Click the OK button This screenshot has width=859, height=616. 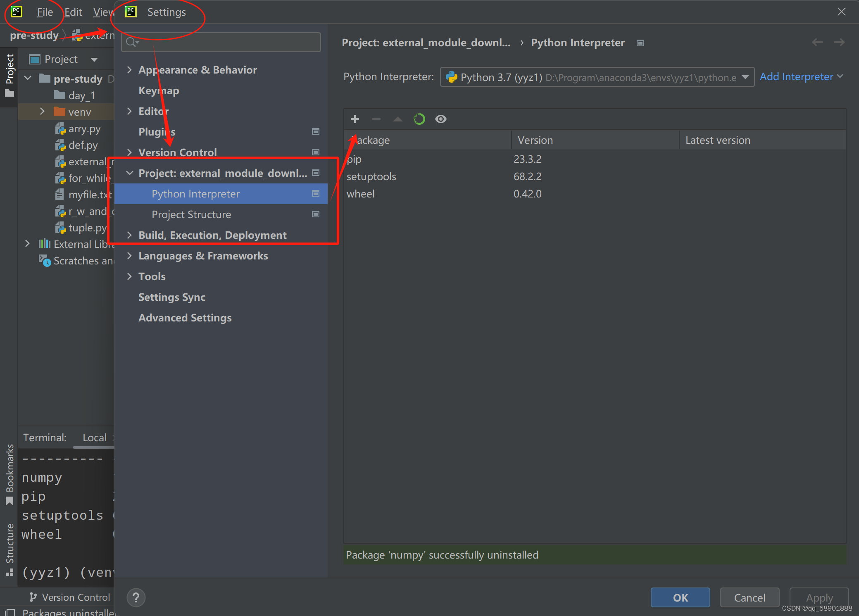(x=680, y=597)
